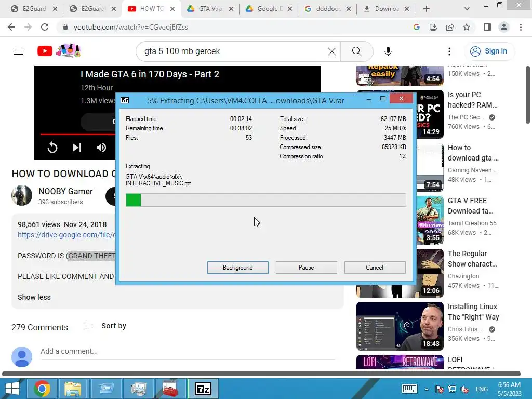Open the Google Drive link in description
532x399 pixels.
coord(66,235)
